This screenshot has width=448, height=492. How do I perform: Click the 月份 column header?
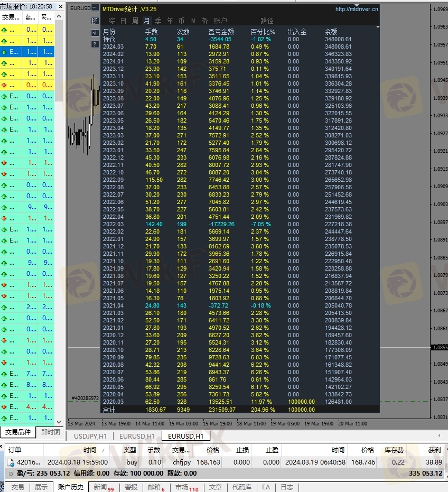coord(109,32)
